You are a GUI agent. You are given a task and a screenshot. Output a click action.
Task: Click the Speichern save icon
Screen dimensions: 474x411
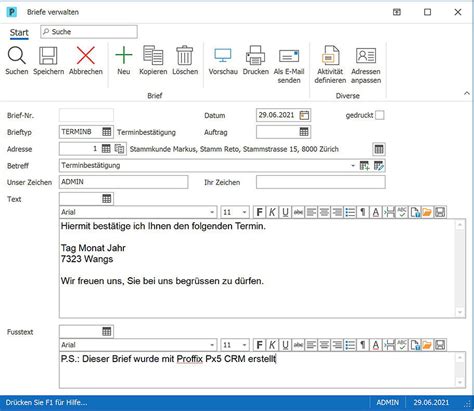(x=48, y=56)
